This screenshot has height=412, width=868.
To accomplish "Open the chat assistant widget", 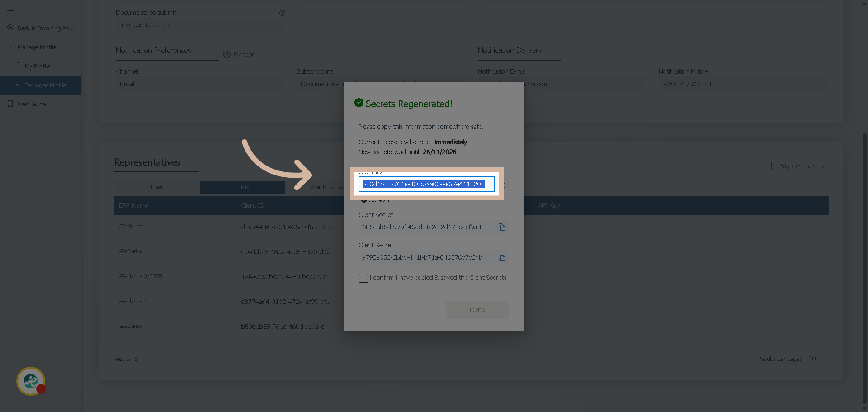I will (x=31, y=381).
